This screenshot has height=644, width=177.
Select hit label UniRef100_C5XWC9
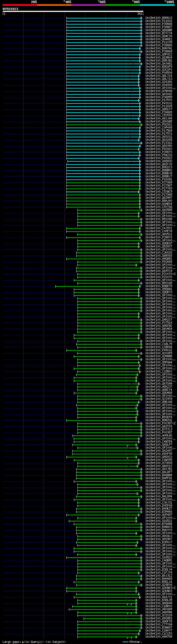pyautogui.click(x=159, y=191)
